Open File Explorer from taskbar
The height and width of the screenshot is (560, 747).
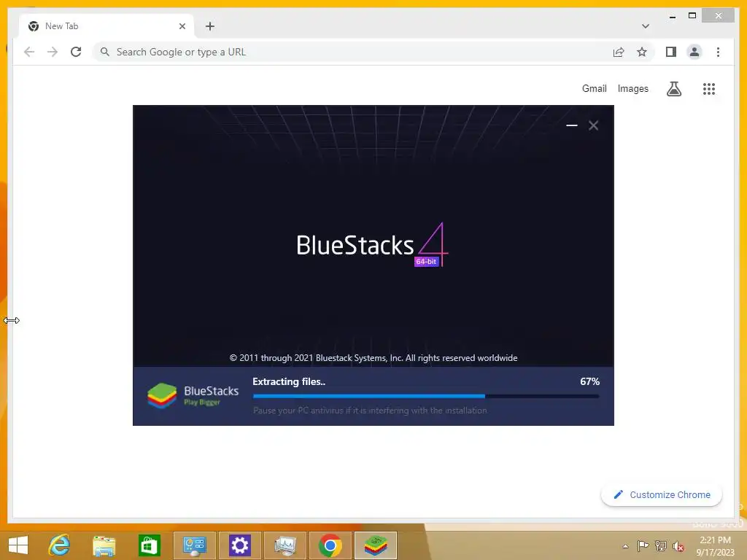pyautogui.click(x=104, y=545)
